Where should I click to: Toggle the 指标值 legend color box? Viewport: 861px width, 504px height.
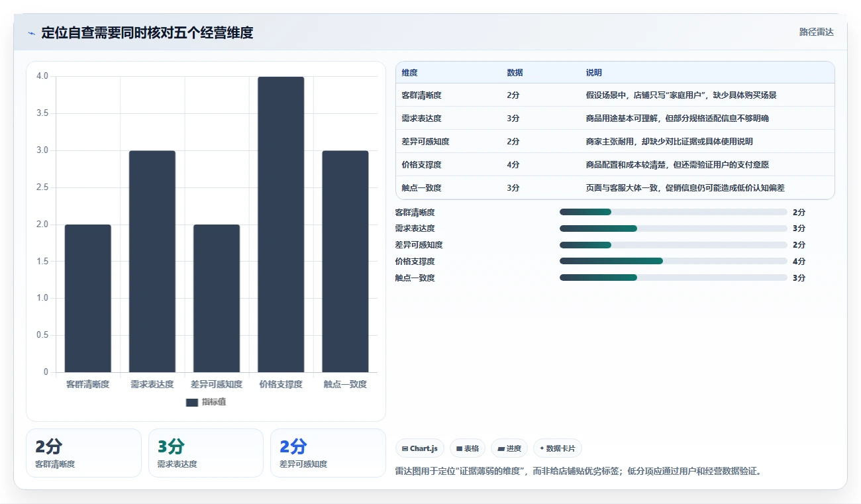192,402
